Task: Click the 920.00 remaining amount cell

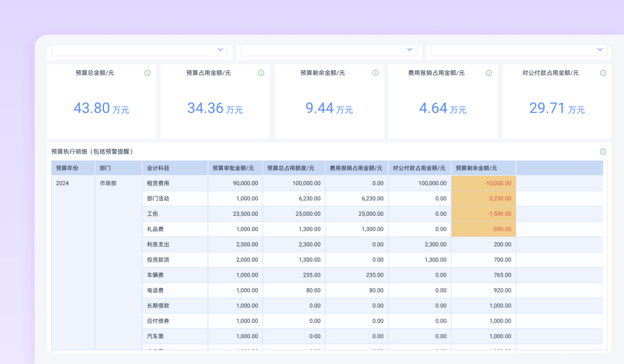Action: tap(484, 290)
